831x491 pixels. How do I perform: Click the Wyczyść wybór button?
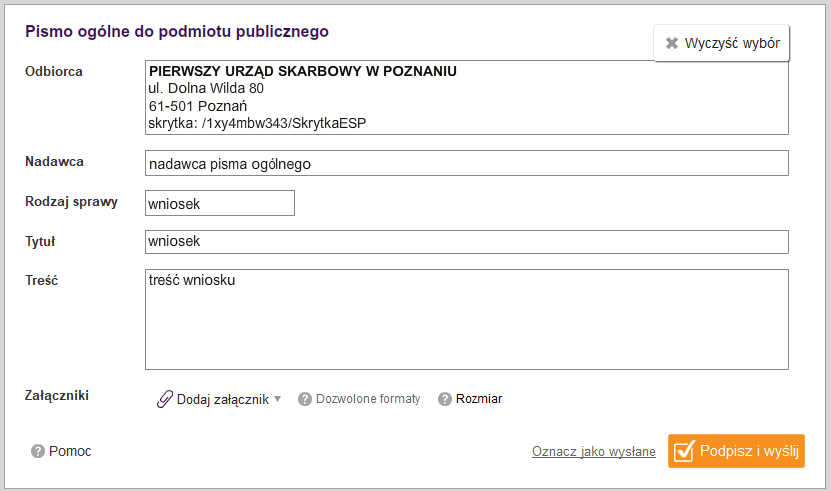click(x=722, y=43)
